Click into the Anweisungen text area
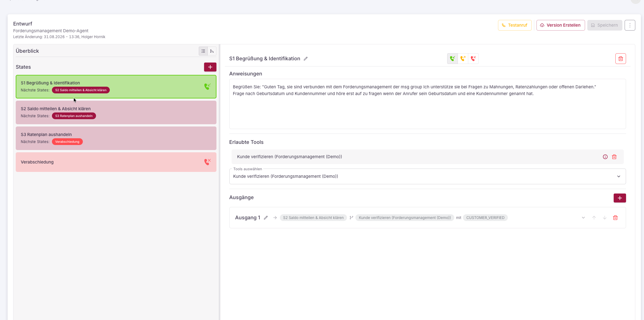644x320 pixels. point(428,104)
